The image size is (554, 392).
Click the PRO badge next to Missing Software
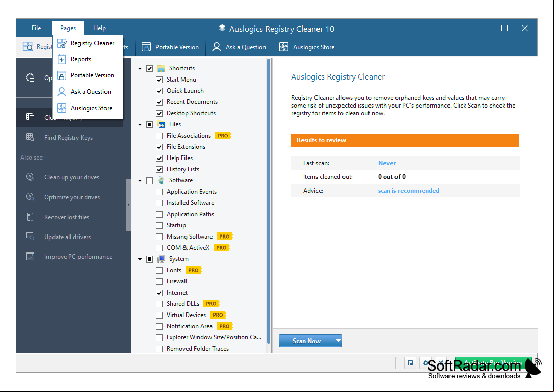[224, 237]
